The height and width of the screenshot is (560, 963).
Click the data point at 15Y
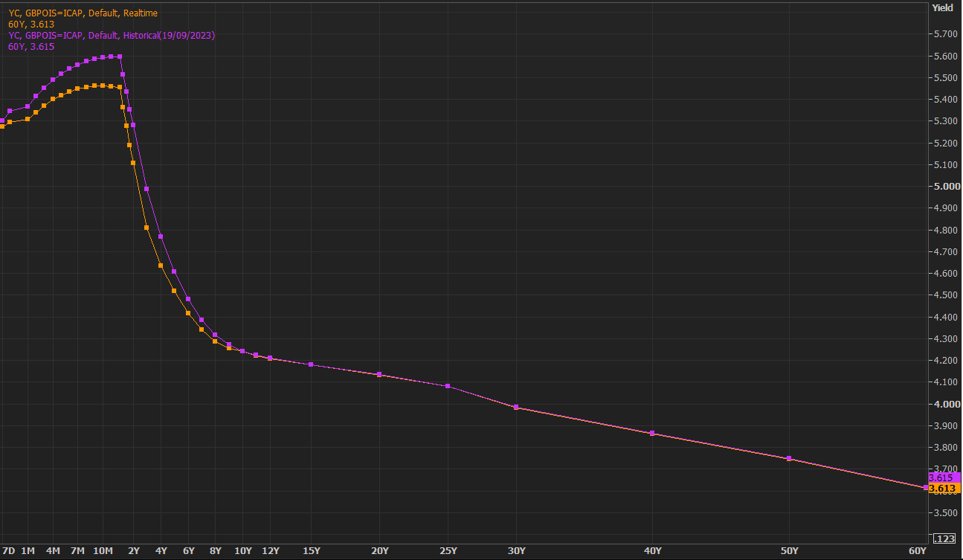(311, 364)
